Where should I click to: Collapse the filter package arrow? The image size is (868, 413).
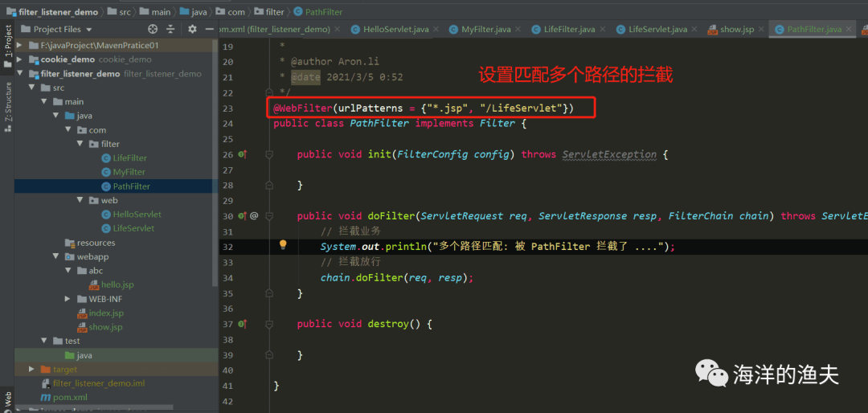pos(80,144)
